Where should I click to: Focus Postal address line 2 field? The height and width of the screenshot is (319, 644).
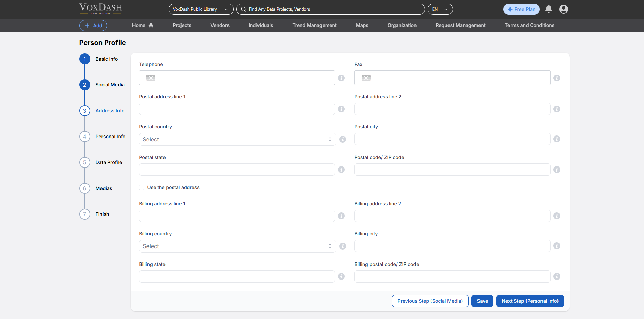click(x=452, y=109)
